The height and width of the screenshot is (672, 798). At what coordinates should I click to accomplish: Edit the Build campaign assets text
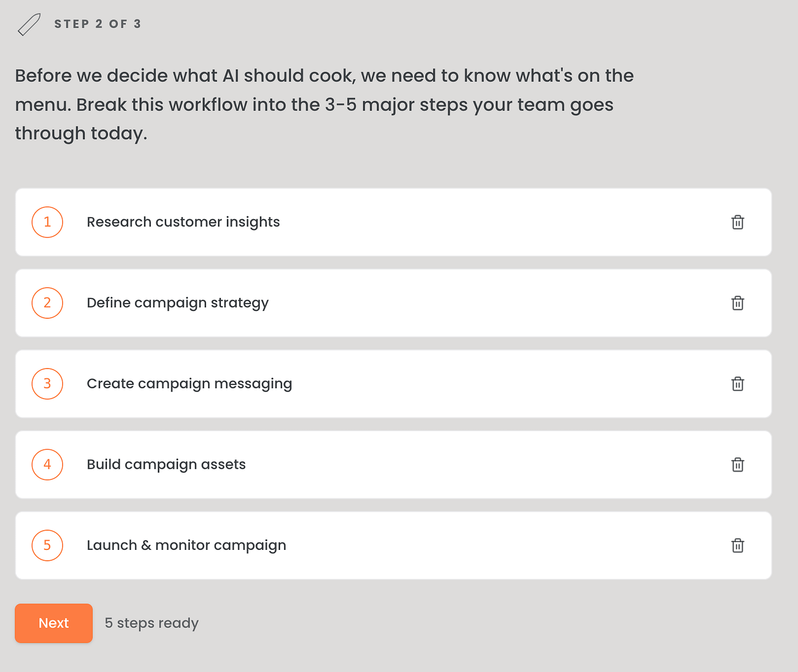166,464
